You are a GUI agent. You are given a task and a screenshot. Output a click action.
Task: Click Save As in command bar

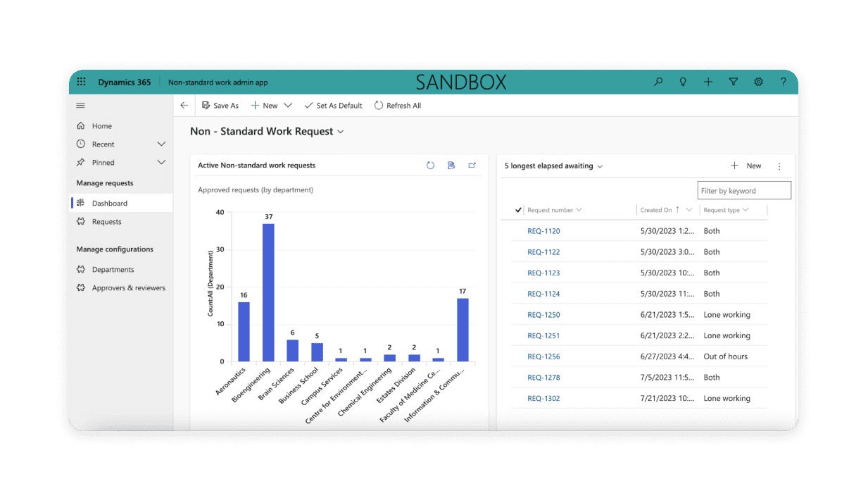[220, 106]
